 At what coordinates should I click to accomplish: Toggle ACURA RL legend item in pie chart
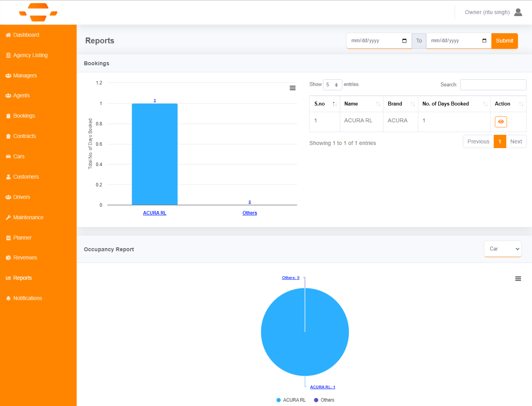(291, 400)
